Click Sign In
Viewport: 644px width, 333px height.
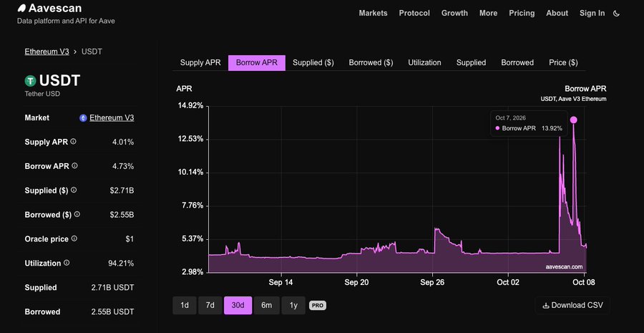(x=592, y=13)
